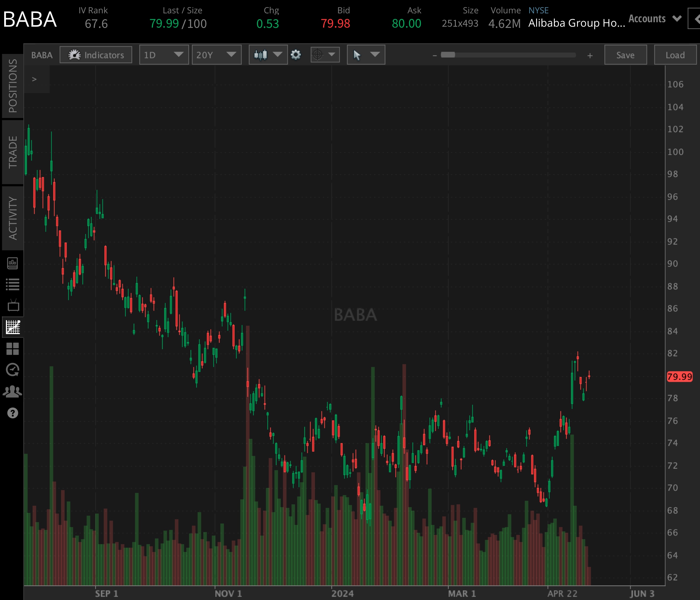Click the Save chart button
Screen dimensions: 700x600
click(625, 55)
